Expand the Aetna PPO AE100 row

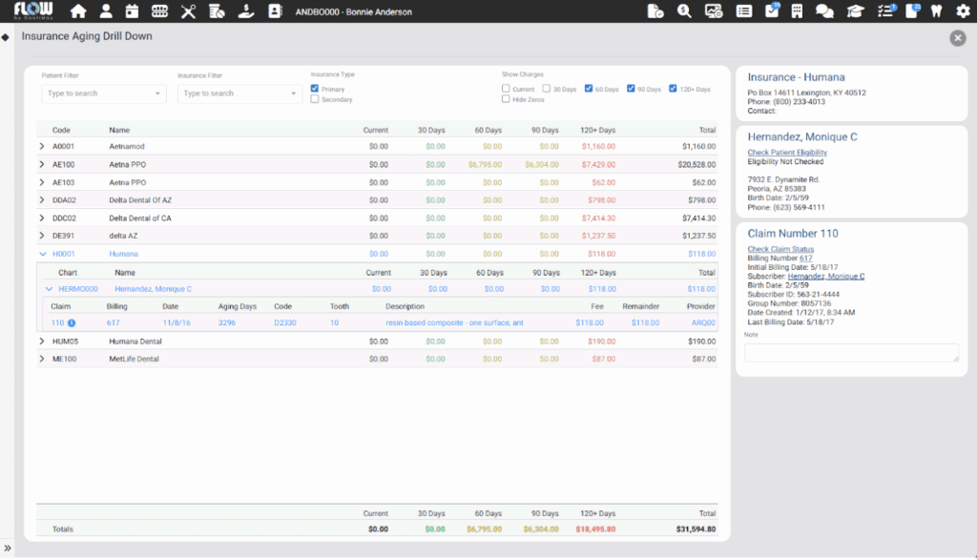pos(42,164)
